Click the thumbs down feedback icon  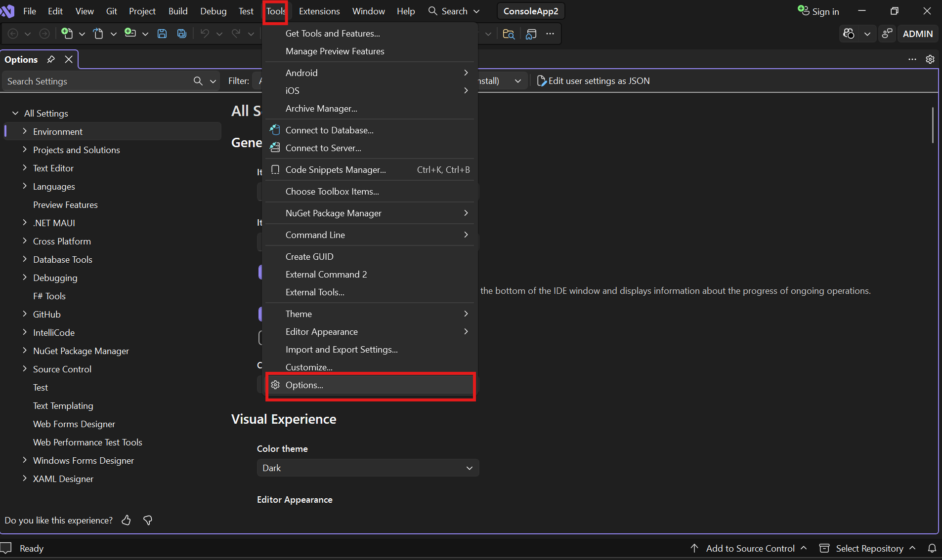click(x=148, y=520)
